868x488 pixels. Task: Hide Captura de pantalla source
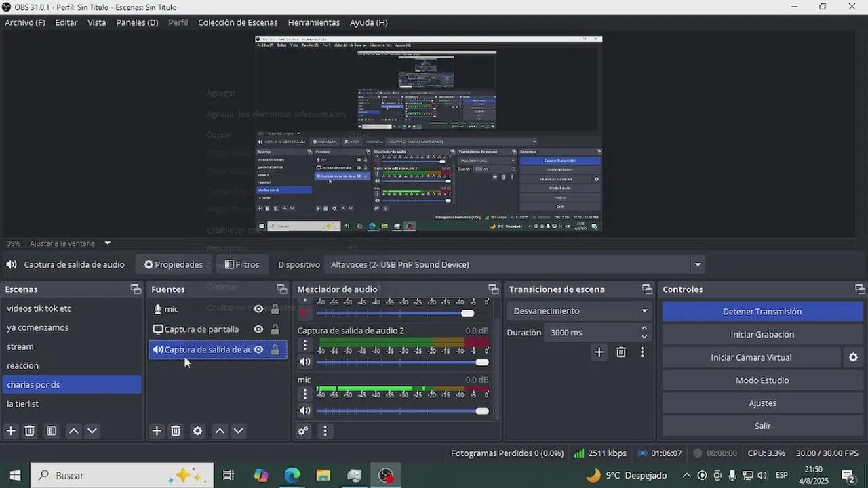pos(258,329)
